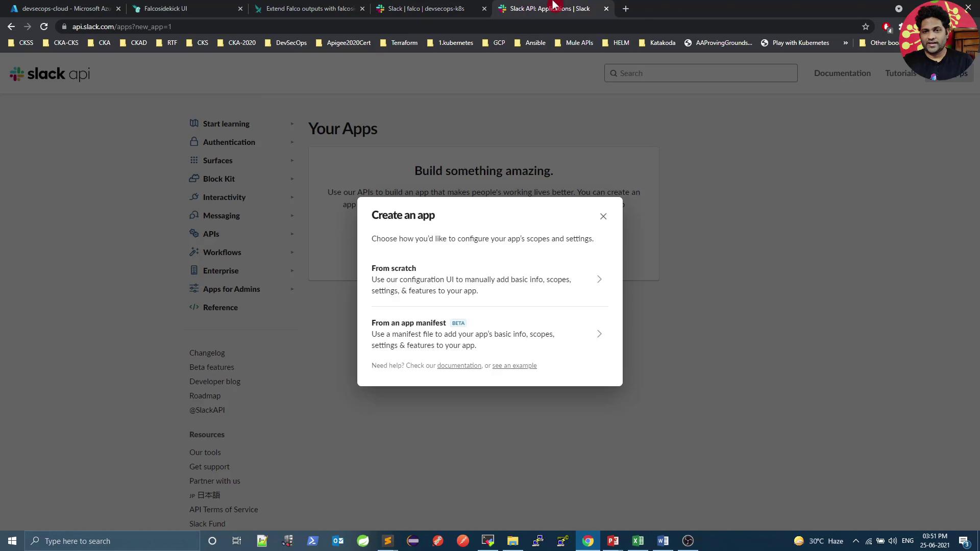Expand the Apps for Admins arrow
980x551 pixels.
[292, 289]
